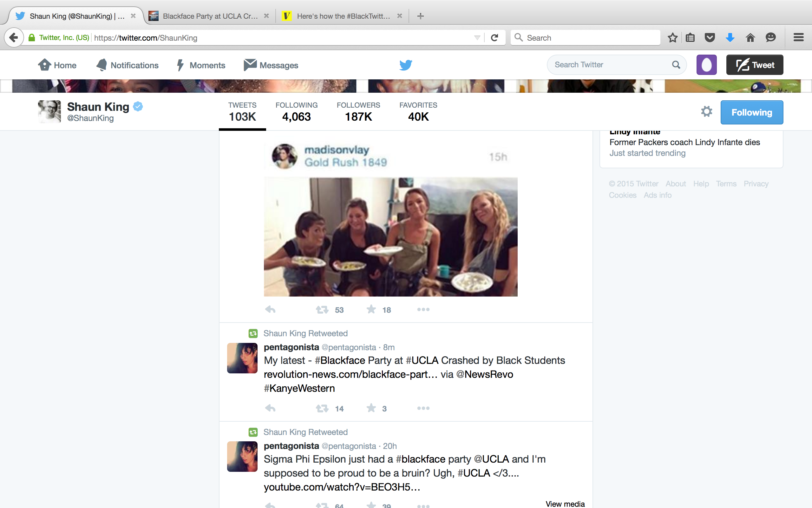Open the bookmarks list icon
Viewport: 812px width, 508px height.
pyautogui.click(x=690, y=38)
